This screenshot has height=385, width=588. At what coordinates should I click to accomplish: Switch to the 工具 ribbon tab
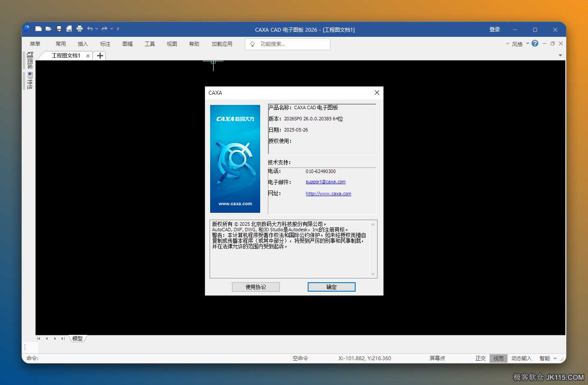pyautogui.click(x=150, y=44)
